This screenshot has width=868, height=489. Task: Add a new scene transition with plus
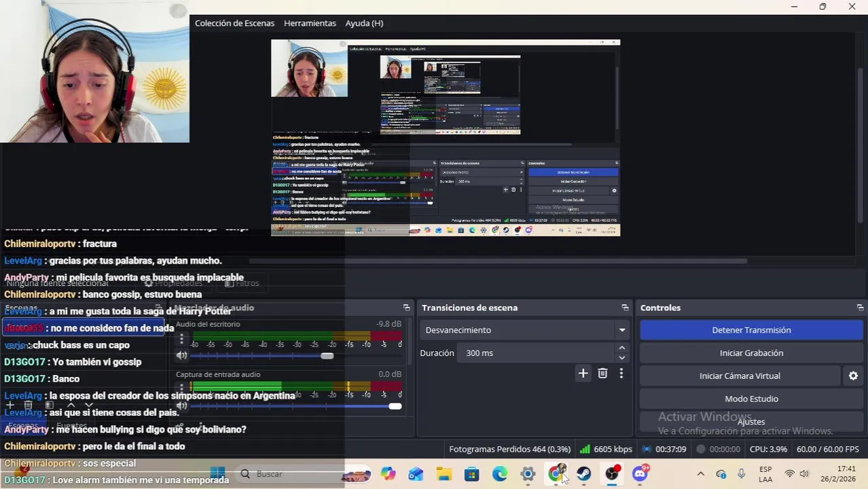583,374
